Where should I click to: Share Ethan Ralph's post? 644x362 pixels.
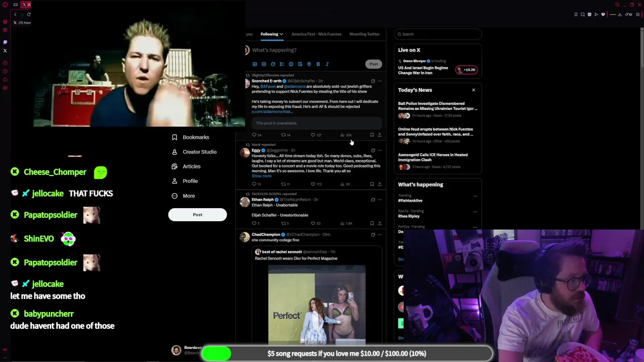click(x=379, y=223)
